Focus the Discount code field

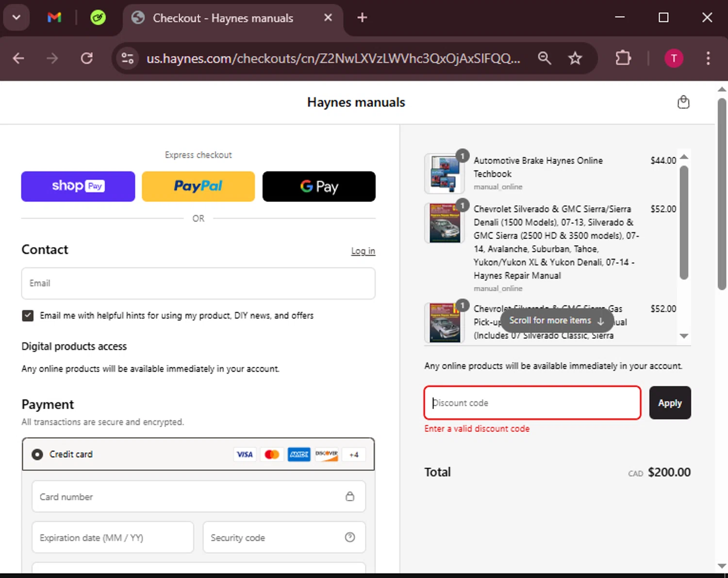click(x=532, y=403)
